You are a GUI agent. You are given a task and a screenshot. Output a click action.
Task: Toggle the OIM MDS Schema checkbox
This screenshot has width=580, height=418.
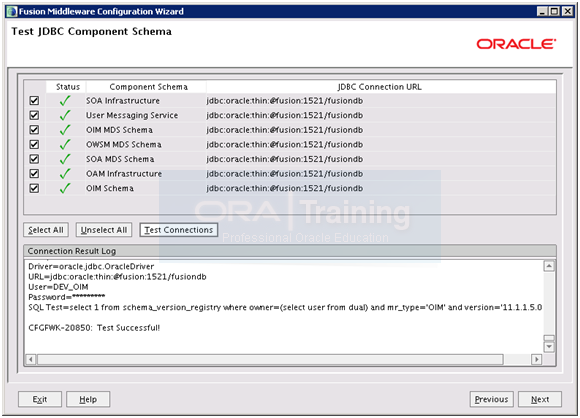(x=34, y=130)
